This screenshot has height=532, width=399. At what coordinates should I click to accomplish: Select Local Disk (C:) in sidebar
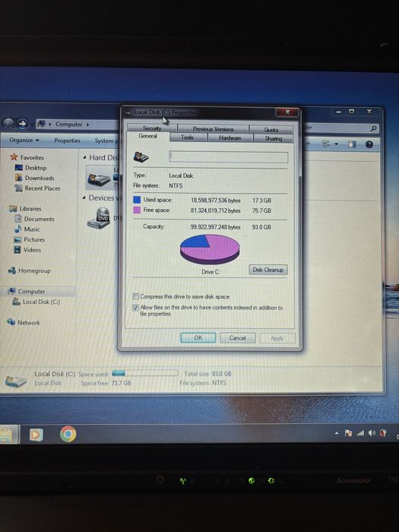[x=41, y=302]
